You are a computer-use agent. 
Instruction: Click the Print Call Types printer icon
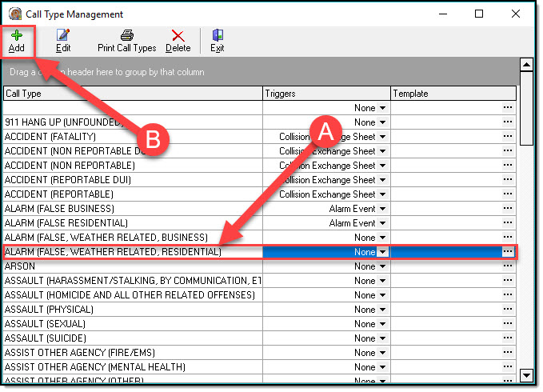click(126, 34)
